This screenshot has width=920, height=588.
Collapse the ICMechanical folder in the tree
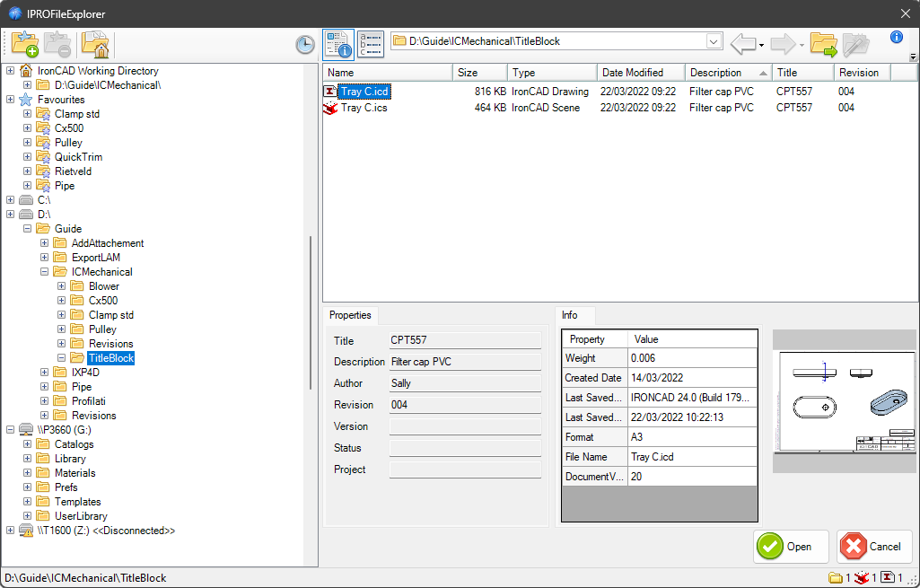(44, 271)
